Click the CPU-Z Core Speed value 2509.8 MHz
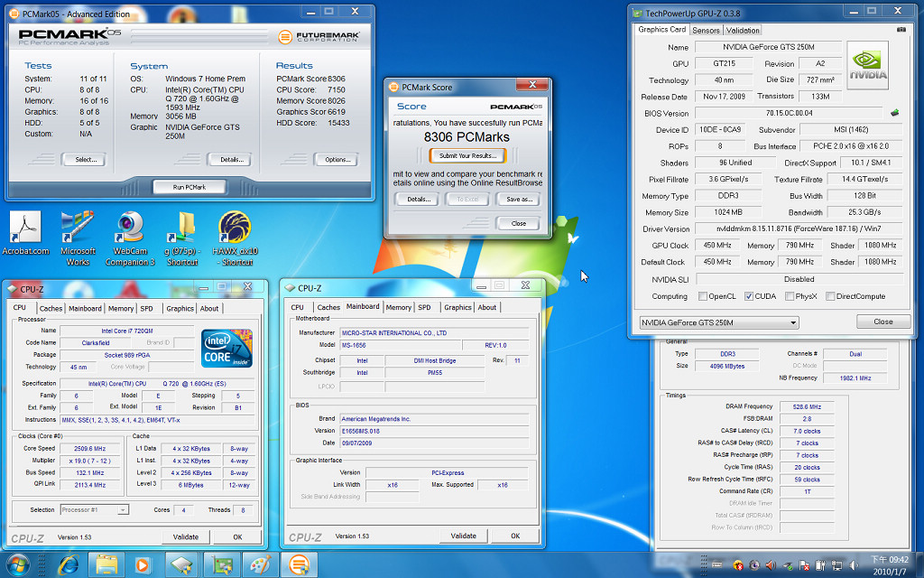924x578 pixels. click(x=89, y=448)
